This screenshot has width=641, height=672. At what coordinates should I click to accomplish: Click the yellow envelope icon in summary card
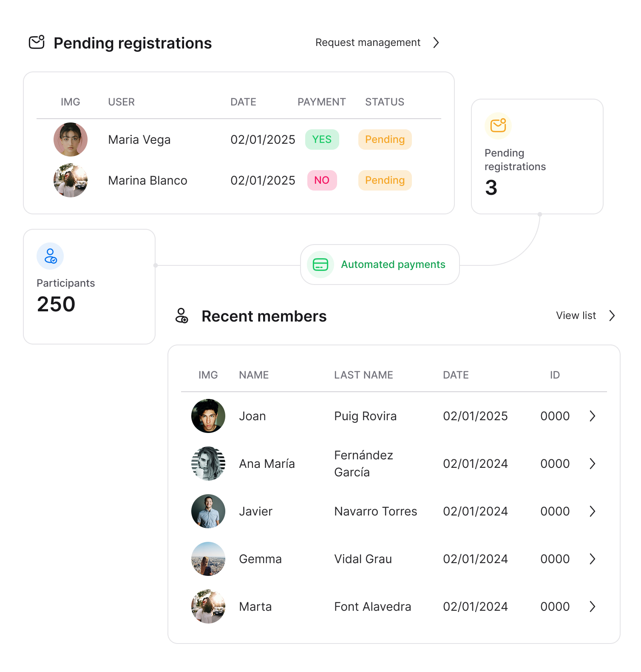(498, 126)
